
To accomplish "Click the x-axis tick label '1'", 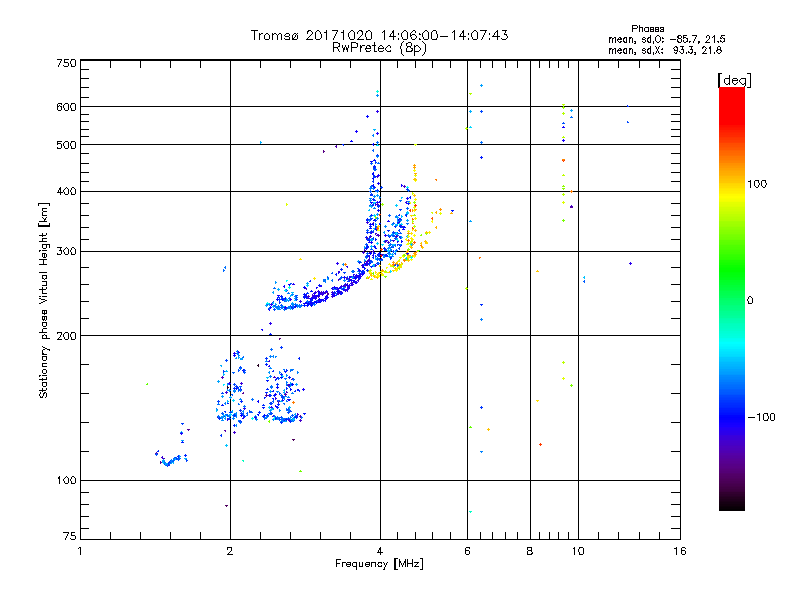I will coord(80,551).
